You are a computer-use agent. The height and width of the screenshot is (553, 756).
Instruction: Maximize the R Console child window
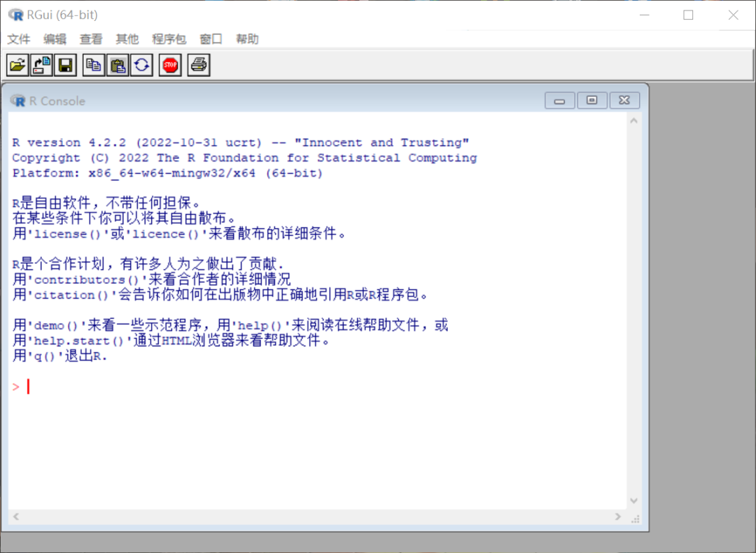pyautogui.click(x=592, y=100)
